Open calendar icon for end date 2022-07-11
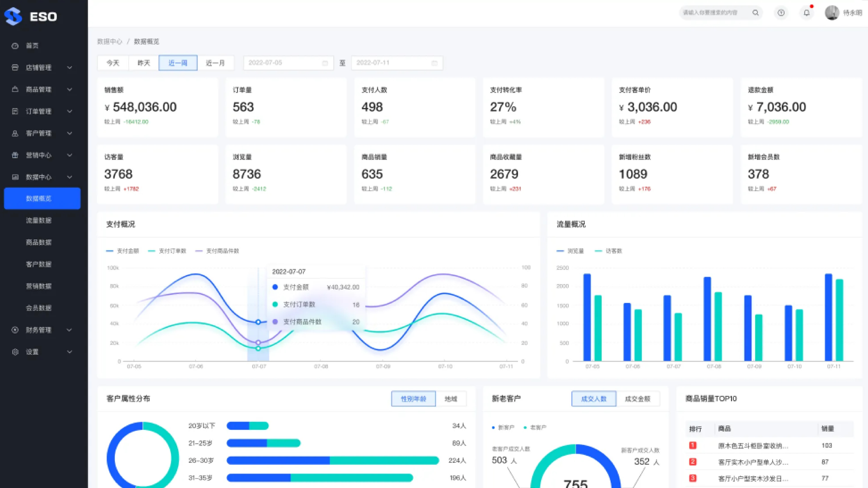Image resolution: width=868 pixels, height=488 pixels. tap(434, 63)
